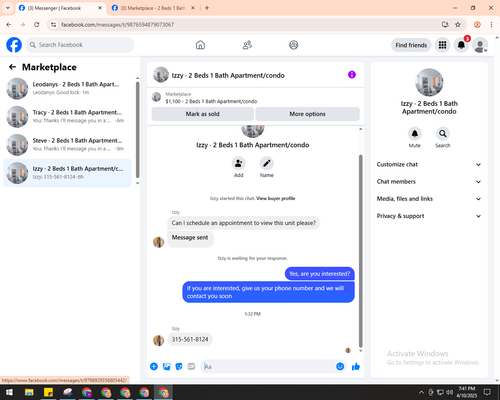Open View buyer profile link

tap(276, 198)
